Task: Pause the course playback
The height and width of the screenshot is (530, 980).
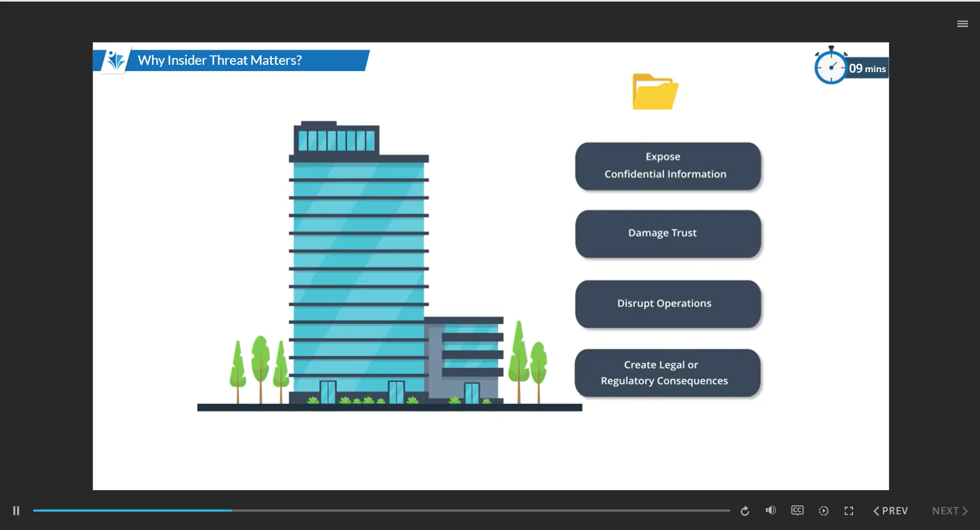Action: [16, 511]
